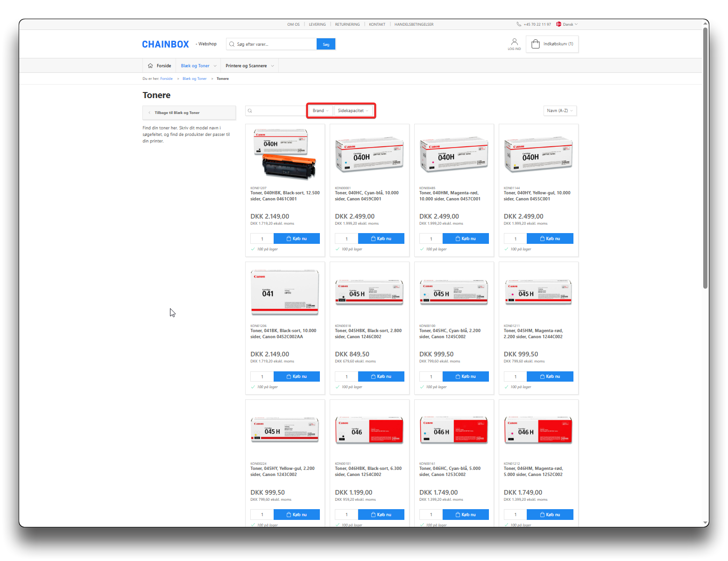Click the Forside breadcrumb link
728x561 pixels.
coord(166,78)
